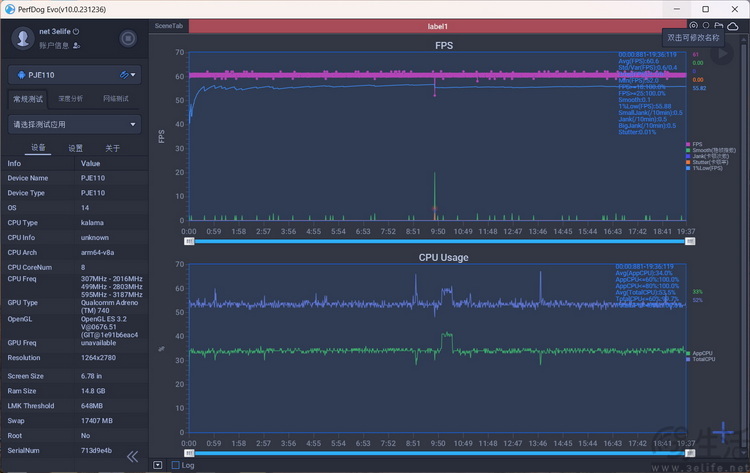Click the CPU Usage chart title

tap(443, 257)
